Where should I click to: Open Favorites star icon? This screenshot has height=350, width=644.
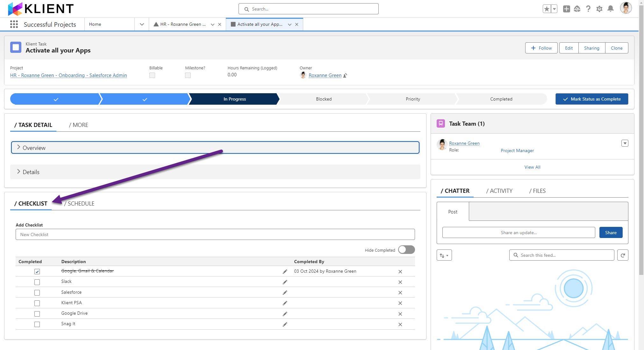547,9
